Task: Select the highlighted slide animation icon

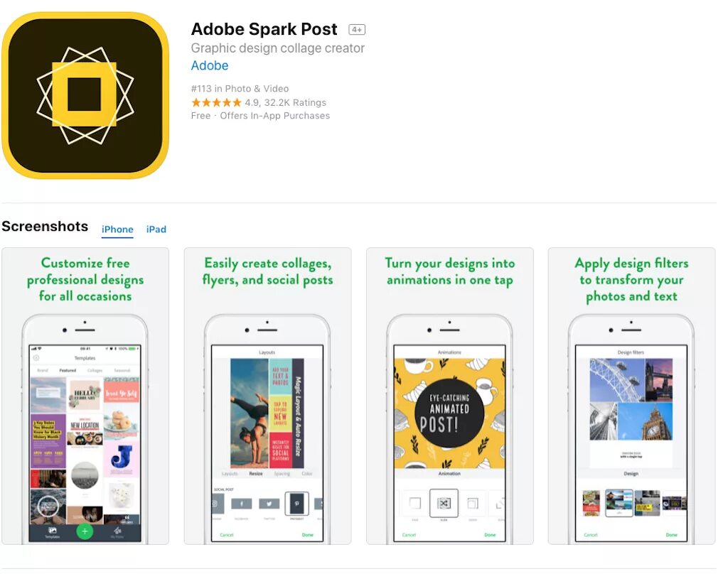Action: tap(444, 503)
